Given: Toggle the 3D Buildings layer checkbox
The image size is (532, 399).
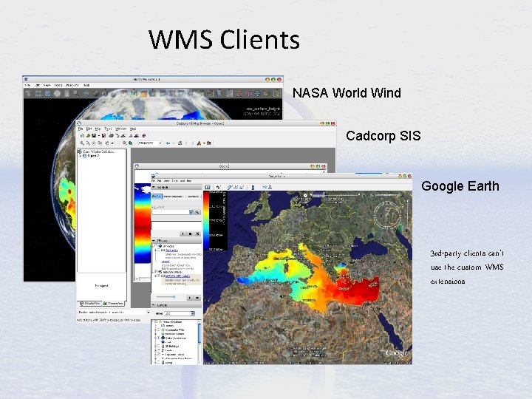Looking at the screenshot, I should (x=159, y=347).
